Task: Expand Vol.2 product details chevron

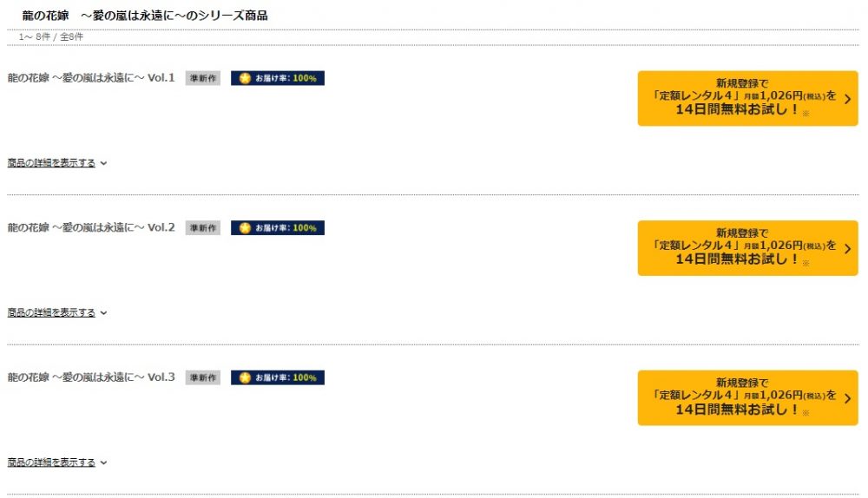Action: coord(103,313)
